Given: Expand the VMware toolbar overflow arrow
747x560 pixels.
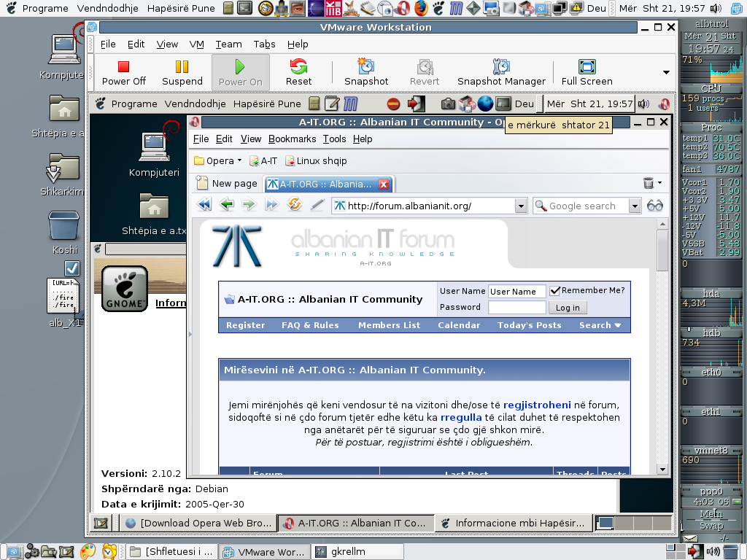Looking at the screenshot, I should [666, 72].
